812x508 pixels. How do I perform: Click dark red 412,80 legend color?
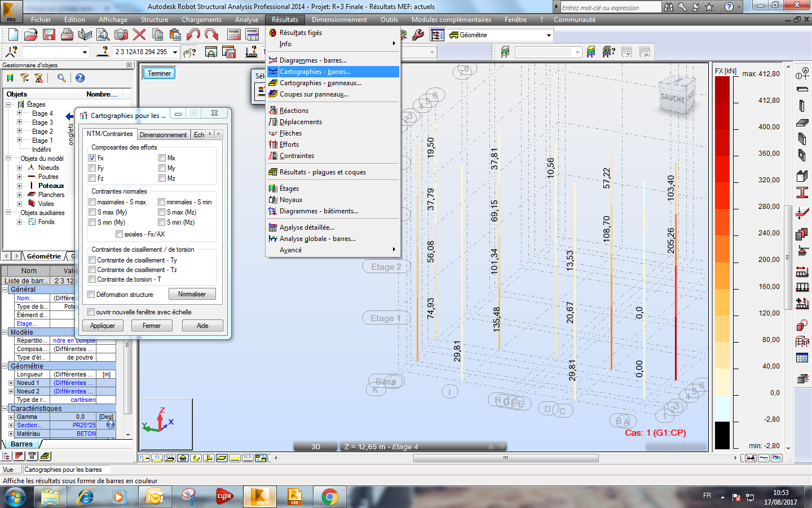pyautogui.click(x=722, y=89)
